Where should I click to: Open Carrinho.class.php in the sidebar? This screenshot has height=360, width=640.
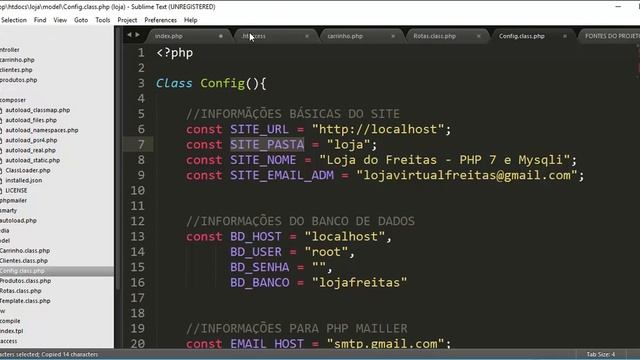(25, 251)
